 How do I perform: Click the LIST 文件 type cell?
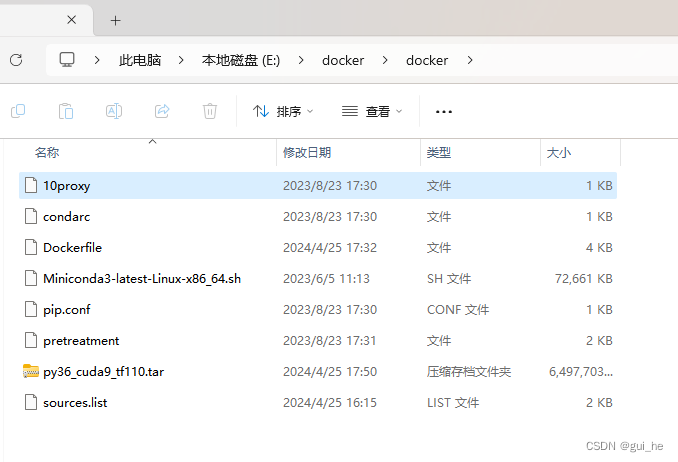453,403
